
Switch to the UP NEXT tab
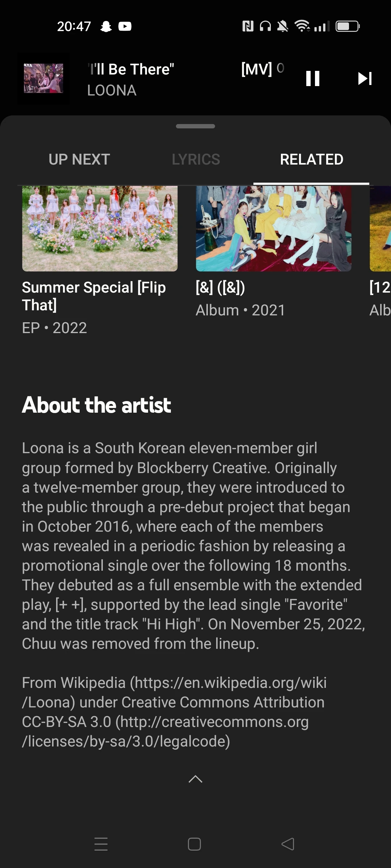[79, 159]
